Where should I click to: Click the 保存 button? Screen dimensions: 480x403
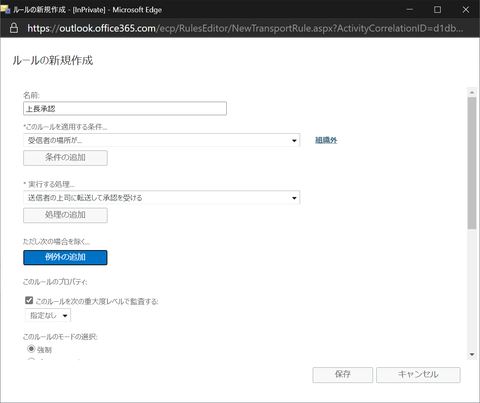tap(343, 375)
